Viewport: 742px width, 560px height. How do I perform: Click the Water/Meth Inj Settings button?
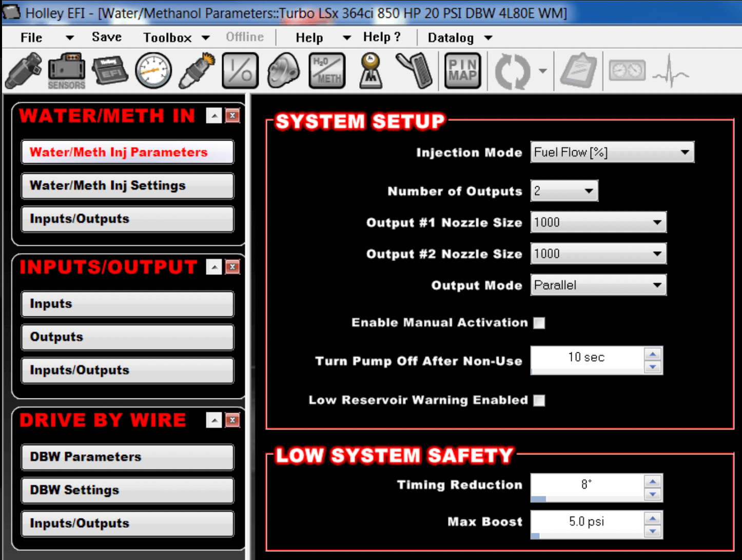click(127, 186)
